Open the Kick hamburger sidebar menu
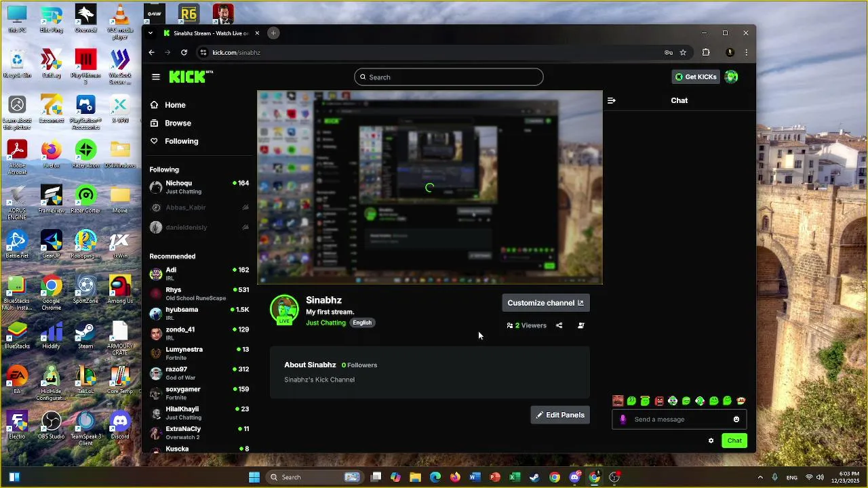The width and height of the screenshot is (868, 488). 156,77
